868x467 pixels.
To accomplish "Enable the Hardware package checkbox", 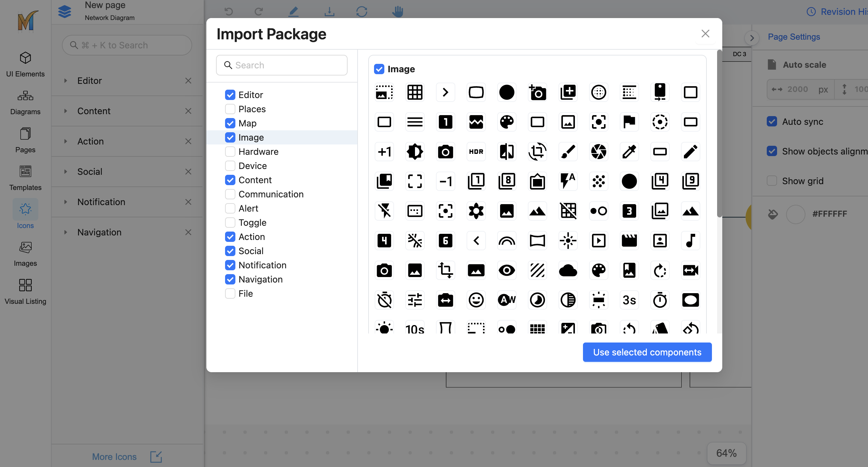I will coord(230,152).
